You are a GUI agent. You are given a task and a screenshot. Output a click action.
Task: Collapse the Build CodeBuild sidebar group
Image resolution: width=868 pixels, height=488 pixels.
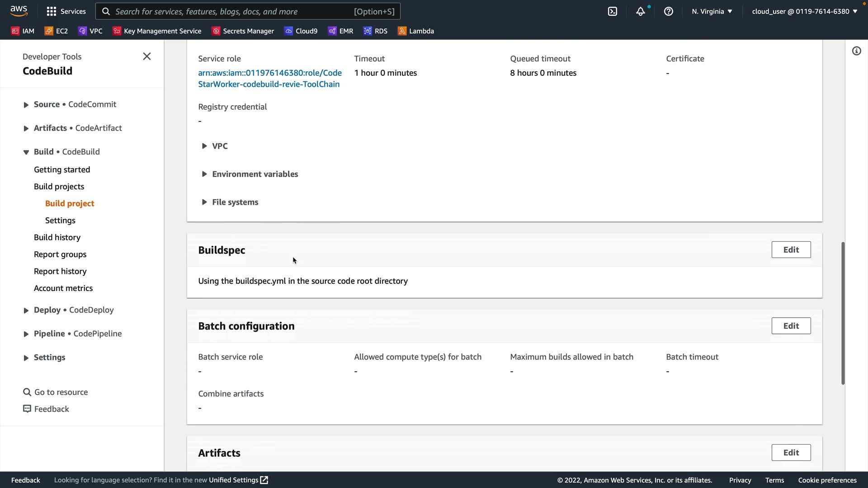tap(26, 152)
